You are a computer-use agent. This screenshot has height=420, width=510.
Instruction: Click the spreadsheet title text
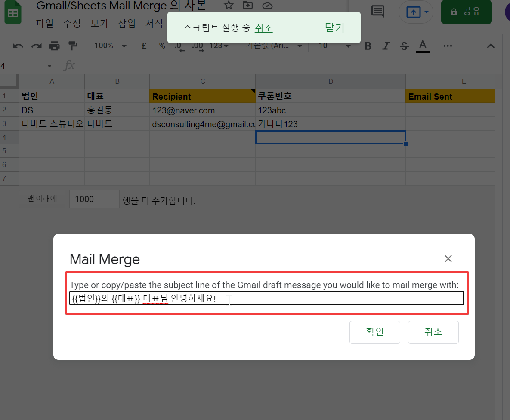pyautogui.click(x=121, y=6)
